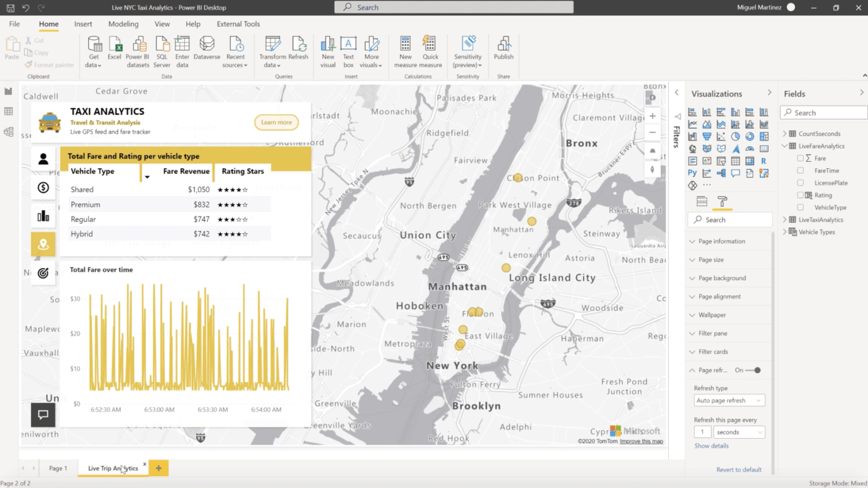
Task: Open the Refresh type dropdown
Action: (x=729, y=401)
